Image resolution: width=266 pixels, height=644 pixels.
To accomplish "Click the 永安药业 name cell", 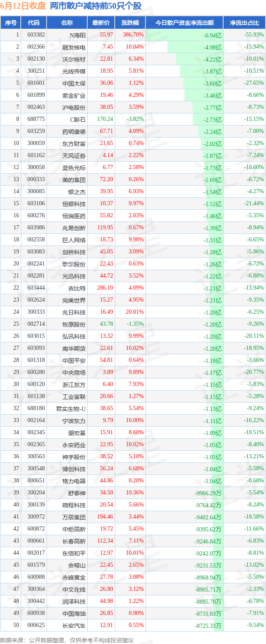I will pos(67,445).
